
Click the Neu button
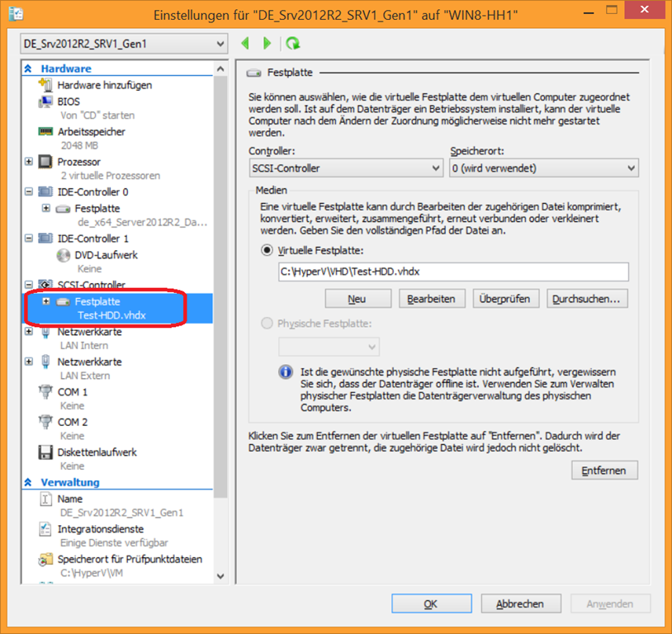click(357, 299)
